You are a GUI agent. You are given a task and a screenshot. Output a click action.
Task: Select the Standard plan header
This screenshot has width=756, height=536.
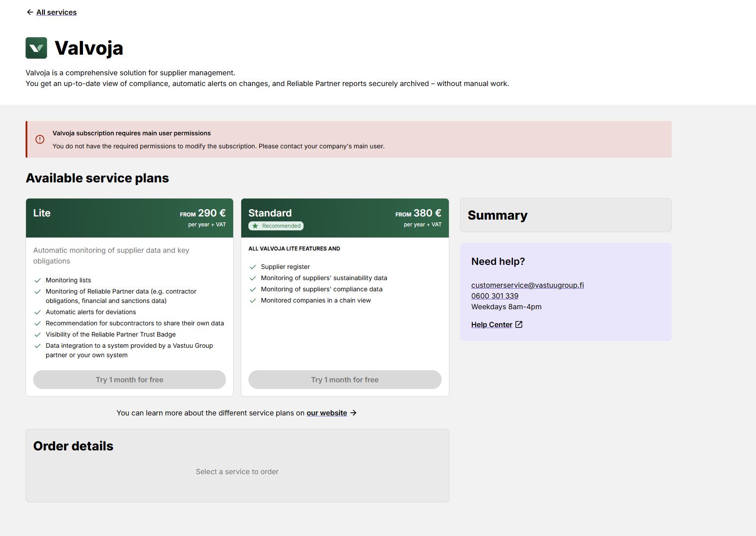point(345,218)
